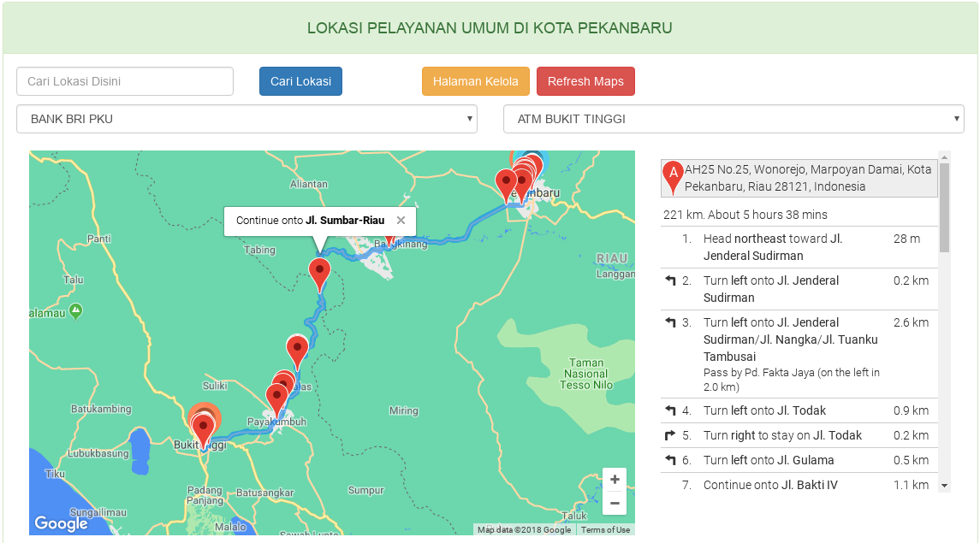Click the directions panel scrollbar thumb

(x=944, y=208)
